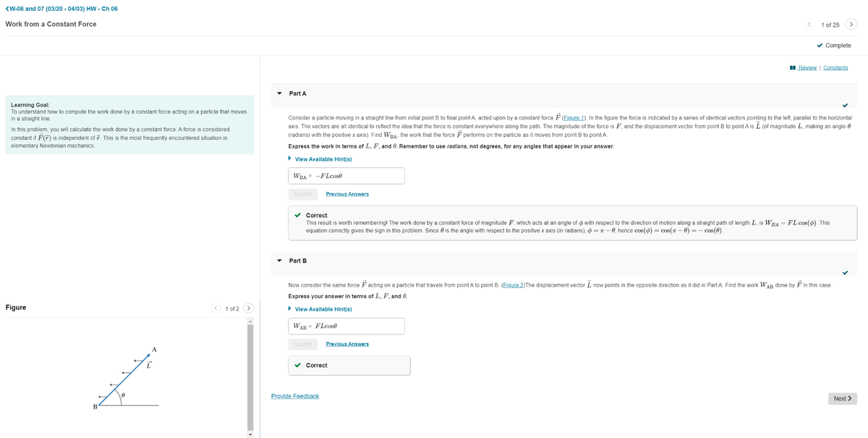Show the previous figure in Figure panel

(x=216, y=308)
